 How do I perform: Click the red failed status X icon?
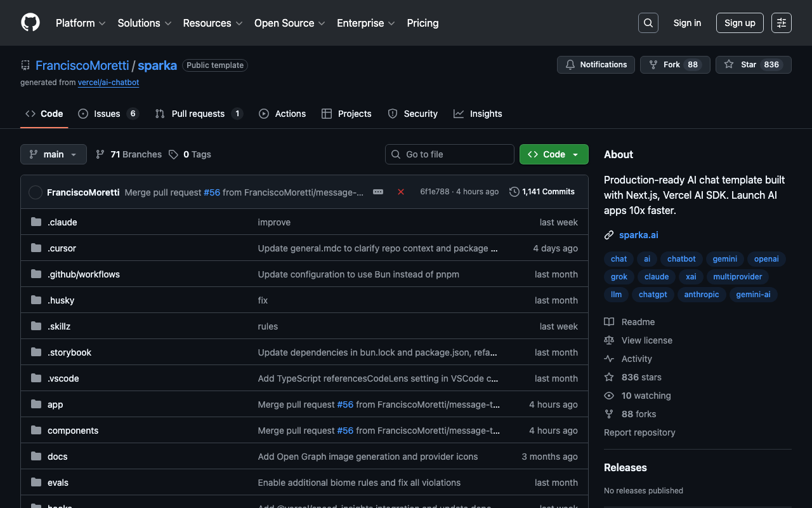tap(401, 192)
